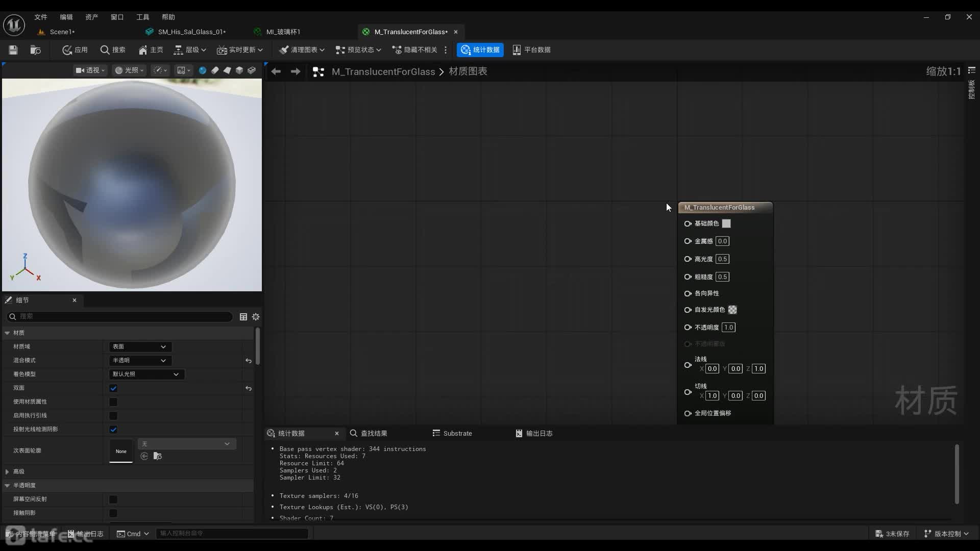
Task: Open the 窗口 menu
Action: (117, 17)
